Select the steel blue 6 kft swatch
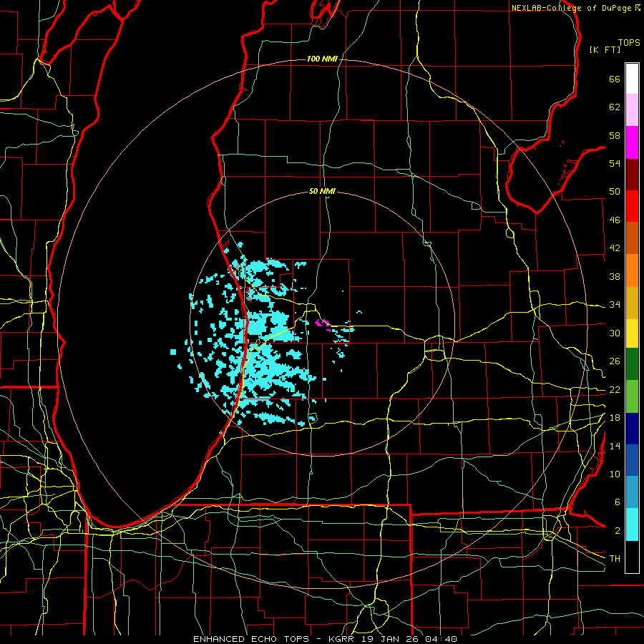The width and height of the screenshot is (644, 644). [632, 492]
